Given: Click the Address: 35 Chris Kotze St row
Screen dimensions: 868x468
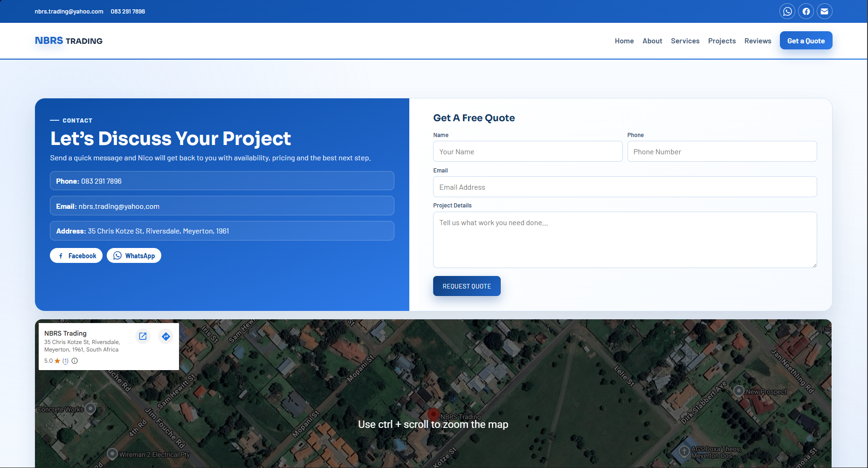Looking at the screenshot, I should click(x=222, y=231).
